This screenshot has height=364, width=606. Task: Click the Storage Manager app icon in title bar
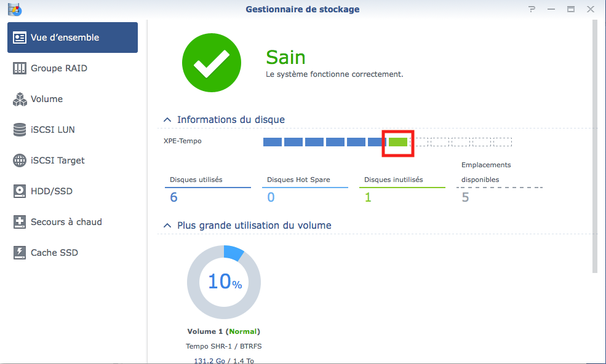click(14, 9)
